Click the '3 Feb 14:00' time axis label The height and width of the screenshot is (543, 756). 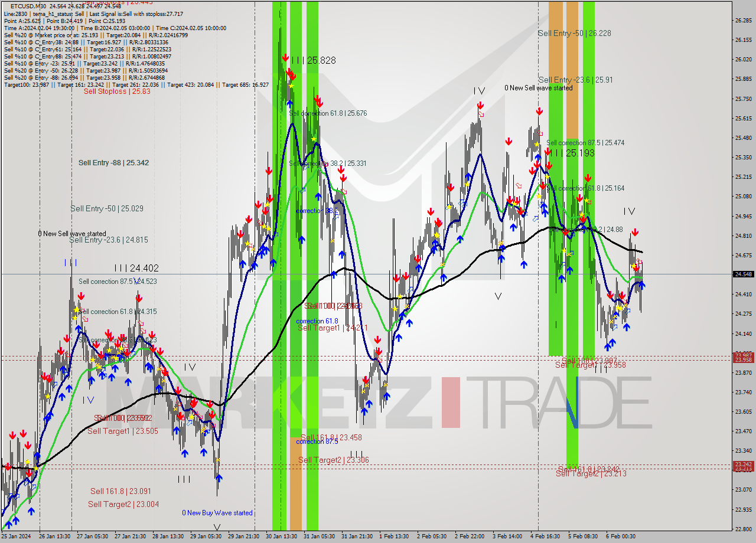[507, 537]
